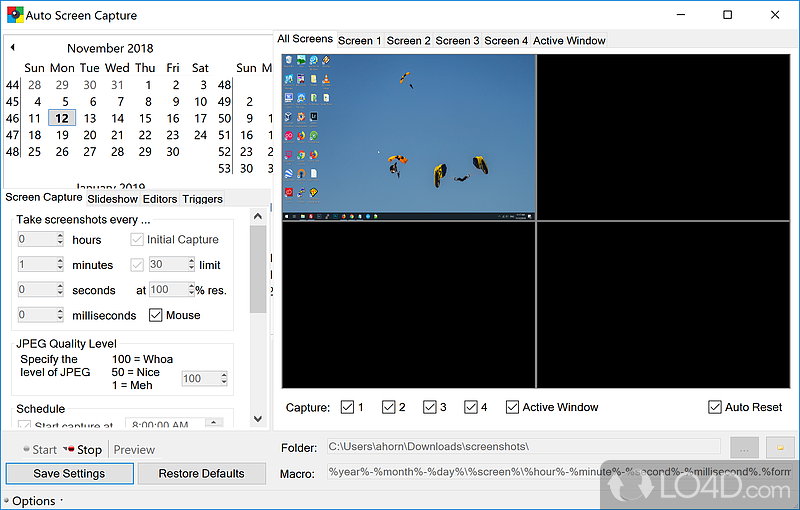Go to previous month in calendar

tap(13, 47)
